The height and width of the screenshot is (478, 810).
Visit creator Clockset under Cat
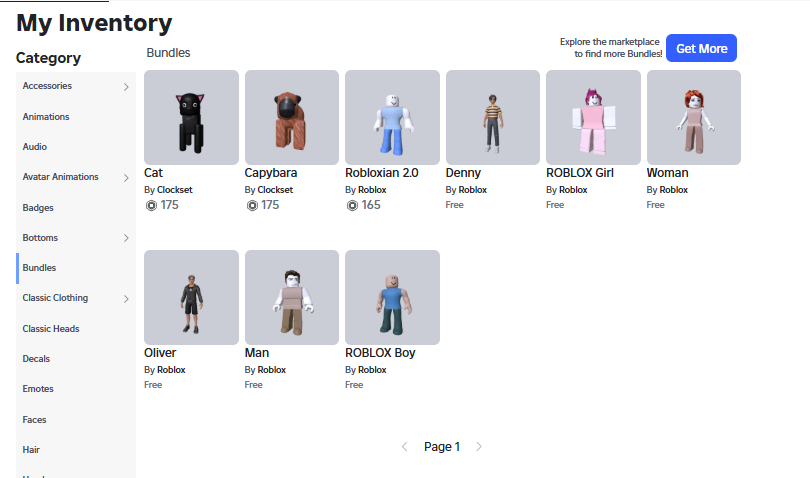pos(175,190)
